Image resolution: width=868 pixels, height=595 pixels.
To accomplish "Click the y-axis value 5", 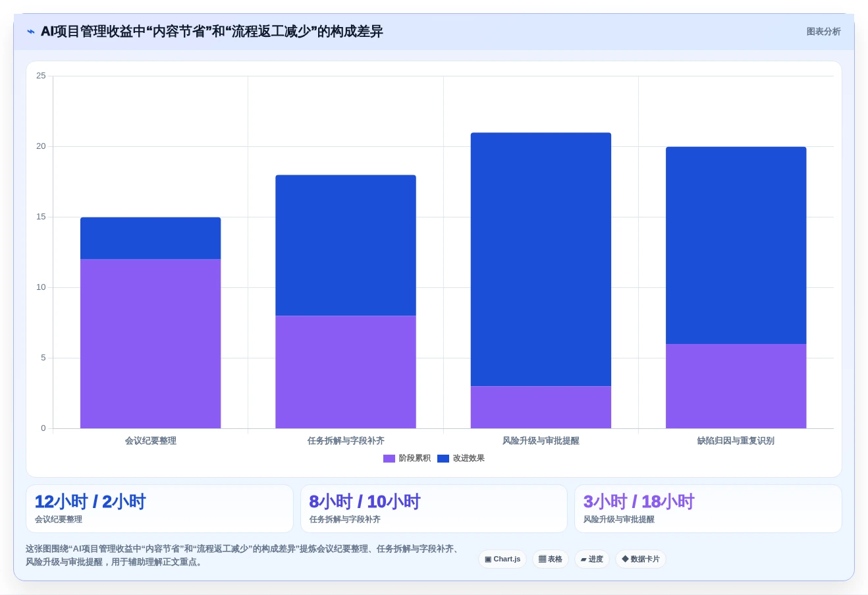I will coord(43,358).
